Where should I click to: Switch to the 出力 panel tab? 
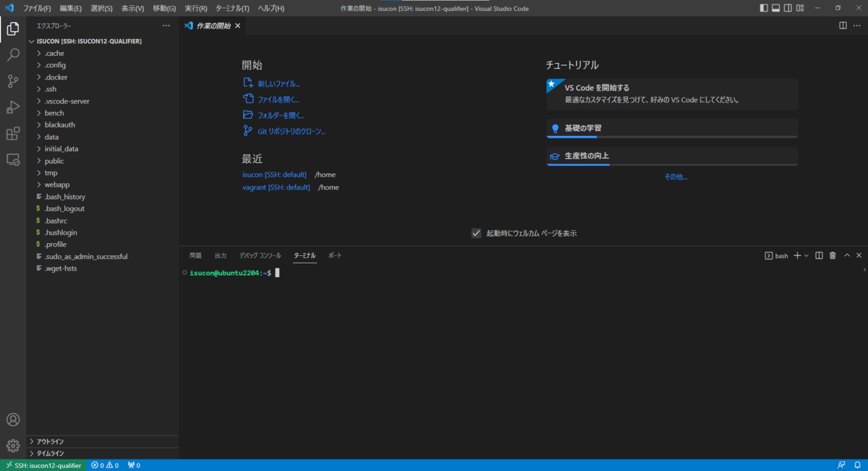tap(221, 255)
